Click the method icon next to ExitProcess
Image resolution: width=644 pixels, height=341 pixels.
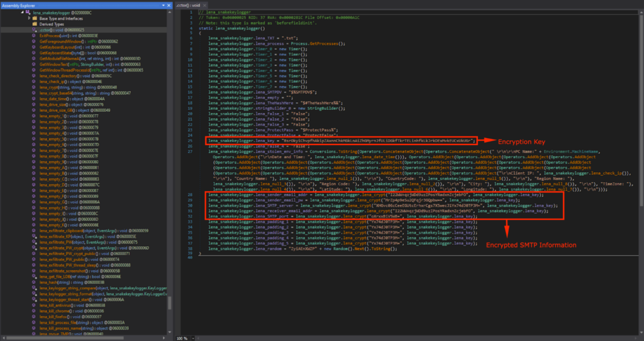click(35, 36)
